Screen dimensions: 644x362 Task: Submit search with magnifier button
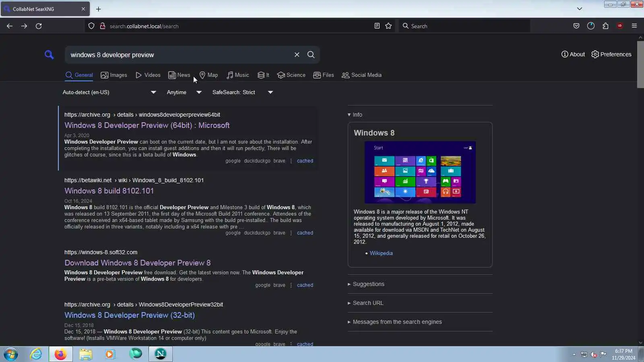(x=311, y=55)
